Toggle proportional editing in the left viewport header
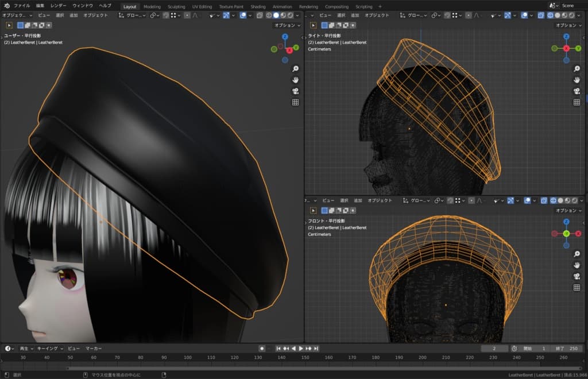The image size is (588, 379). point(187,16)
